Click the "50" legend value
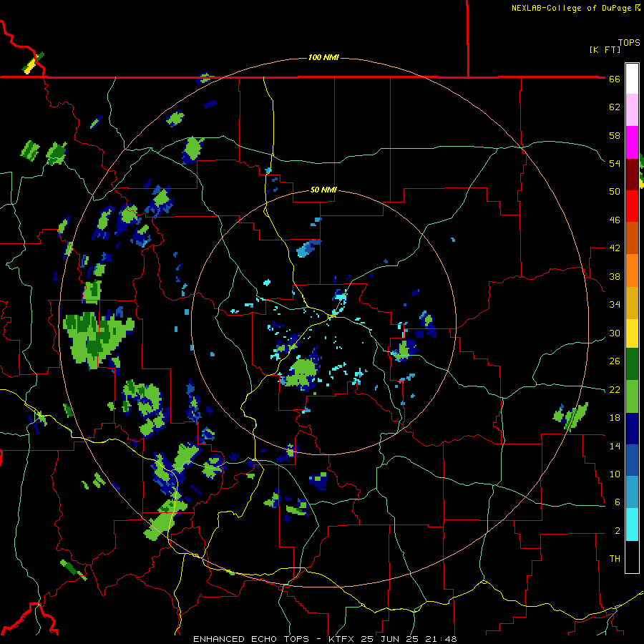Image resolution: width=644 pixels, height=644 pixels. [615, 192]
